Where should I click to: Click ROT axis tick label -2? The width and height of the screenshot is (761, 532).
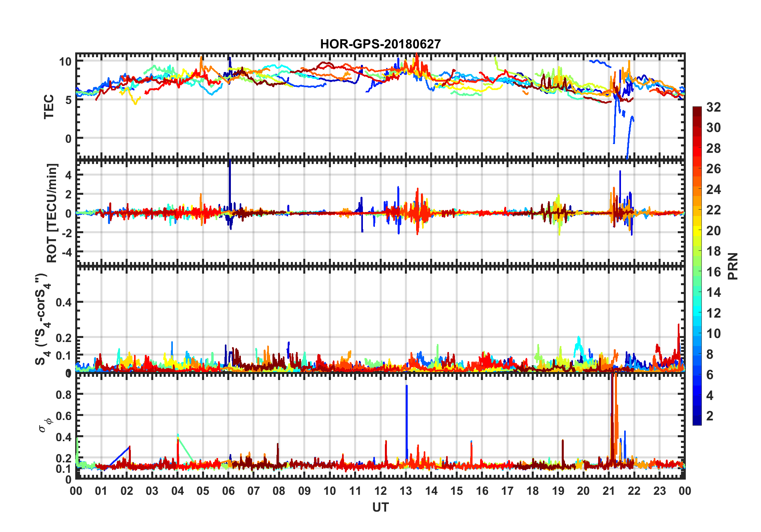coord(66,233)
